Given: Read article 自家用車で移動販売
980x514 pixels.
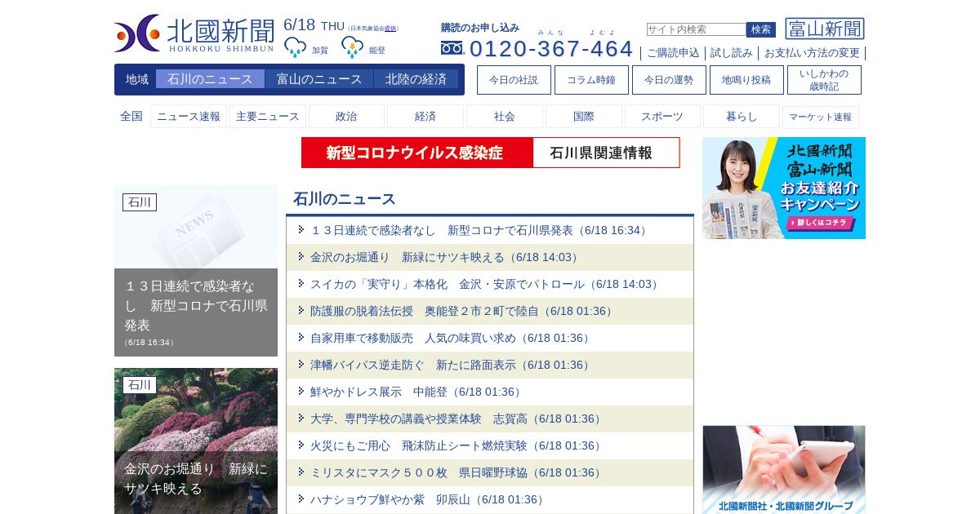Looking at the screenshot, I should 452,339.
